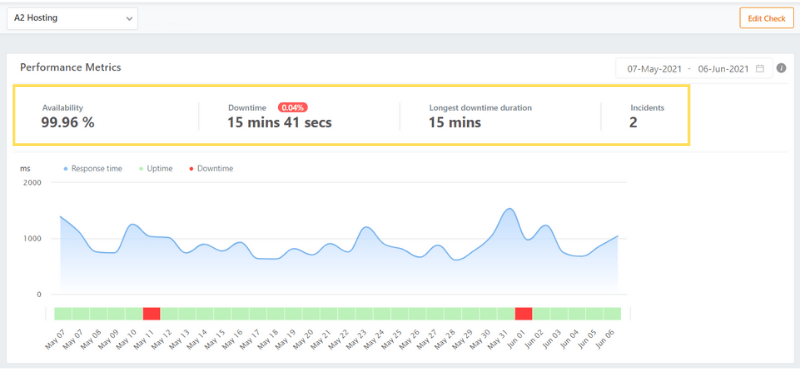Expand the A2 Hosting dropdown arrow
The height and width of the screenshot is (370, 800).
[x=129, y=19]
